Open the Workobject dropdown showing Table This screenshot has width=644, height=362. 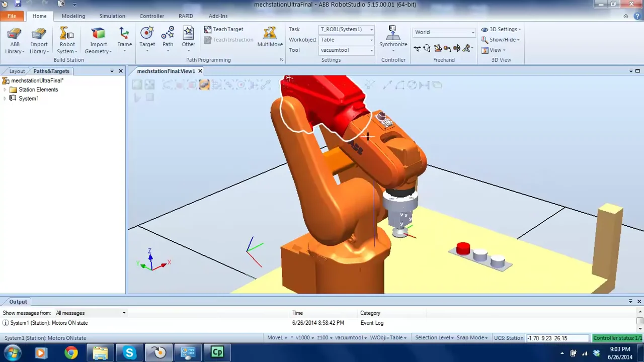point(347,40)
